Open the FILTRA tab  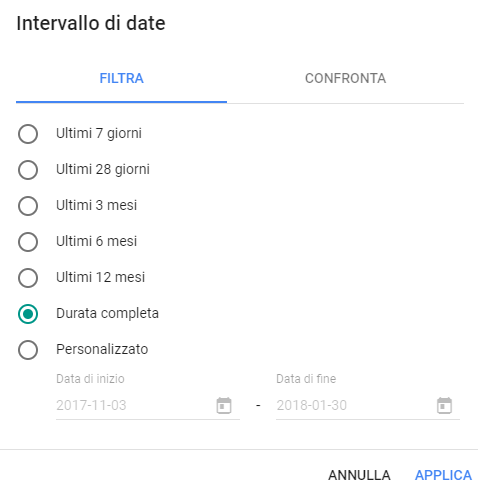pos(121,79)
